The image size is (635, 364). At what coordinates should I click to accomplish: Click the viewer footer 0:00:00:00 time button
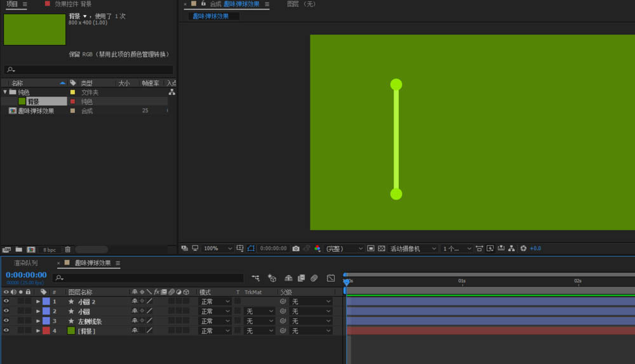pyautogui.click(x=273, y=249)
